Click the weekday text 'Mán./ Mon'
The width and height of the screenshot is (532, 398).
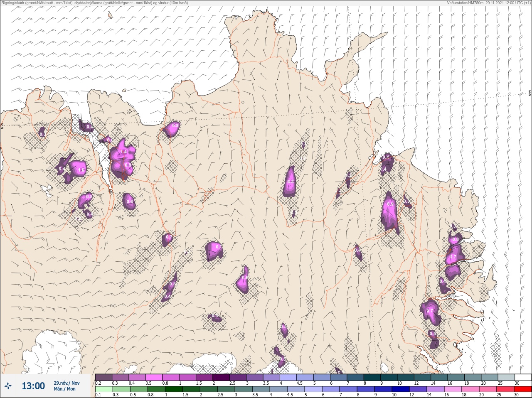pos(65,389)
